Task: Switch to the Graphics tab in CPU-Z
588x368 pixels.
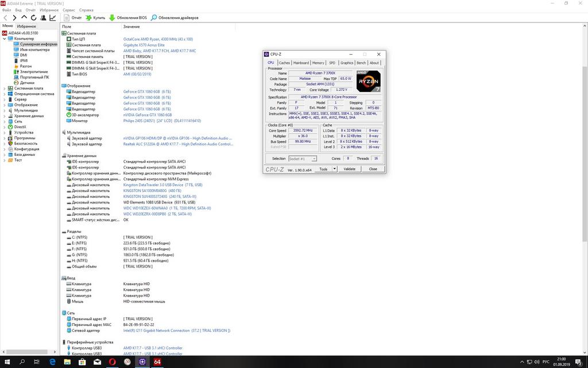Action: pyautogui.click(x=346, y=63)
